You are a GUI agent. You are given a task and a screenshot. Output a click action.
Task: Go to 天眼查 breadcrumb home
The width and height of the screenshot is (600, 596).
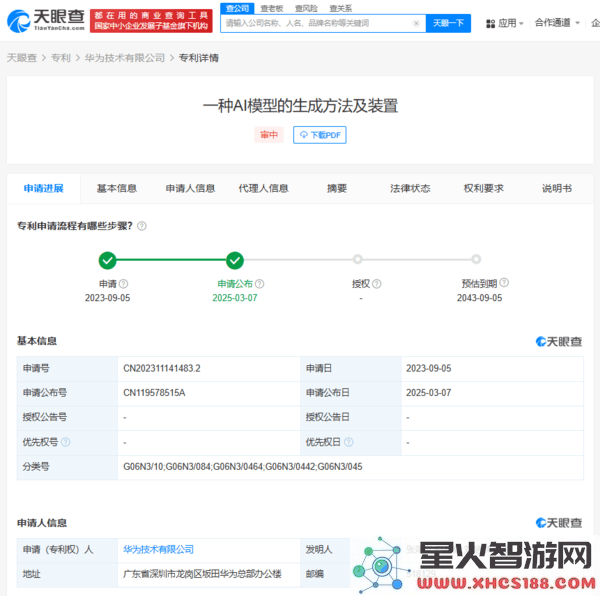click(21, 58)
